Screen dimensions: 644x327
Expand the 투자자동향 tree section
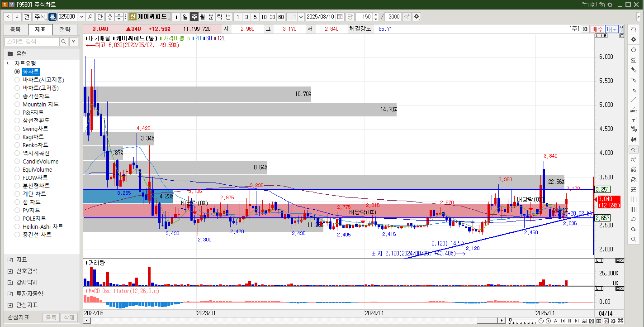[x=10, y=293]
